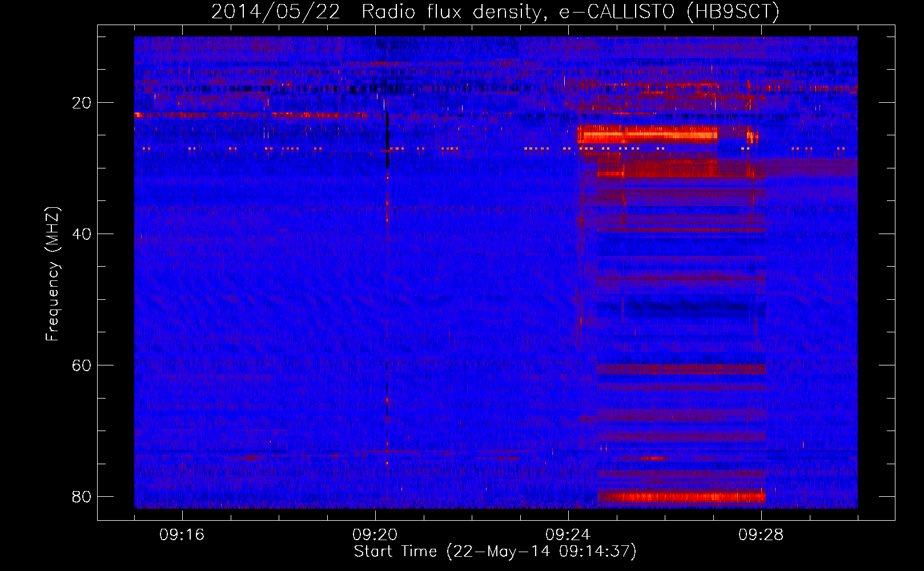924x571 pixels.
Task: Click the 09:16 time tick label
Action: click(182, 534)
